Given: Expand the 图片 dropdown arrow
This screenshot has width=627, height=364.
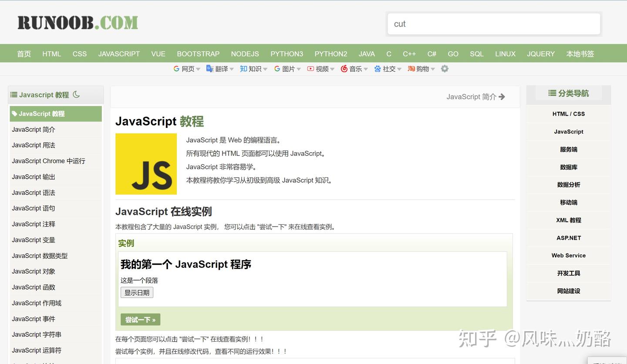Looking at the screenshot, I should point(299,69).
